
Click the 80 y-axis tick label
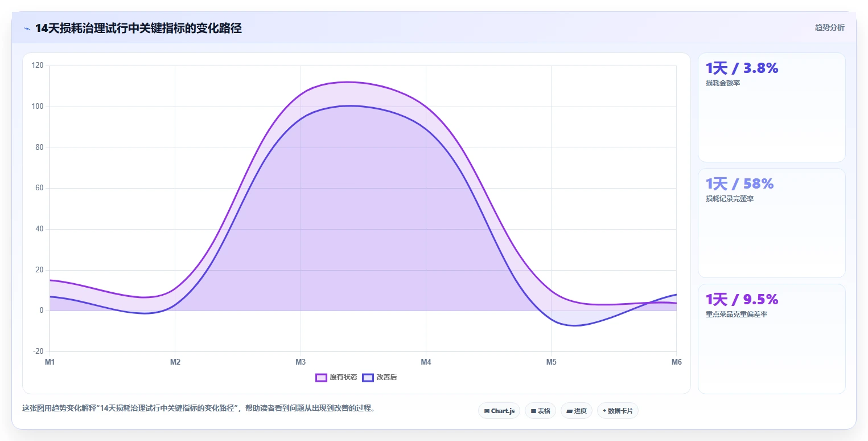pos(39,148)
